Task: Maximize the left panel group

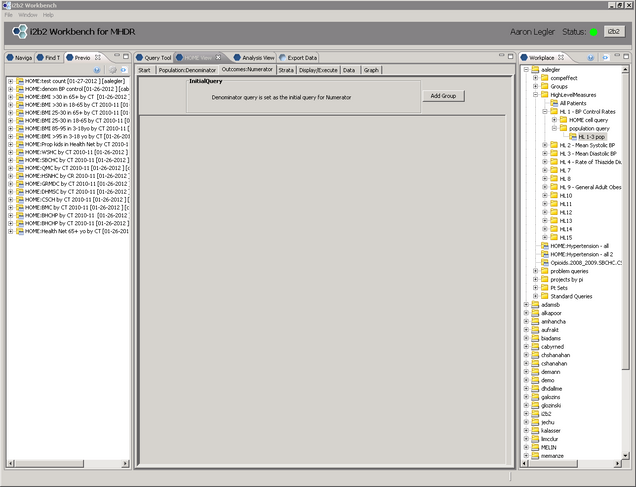Action: pyautogui.click(x=126, y=56)
